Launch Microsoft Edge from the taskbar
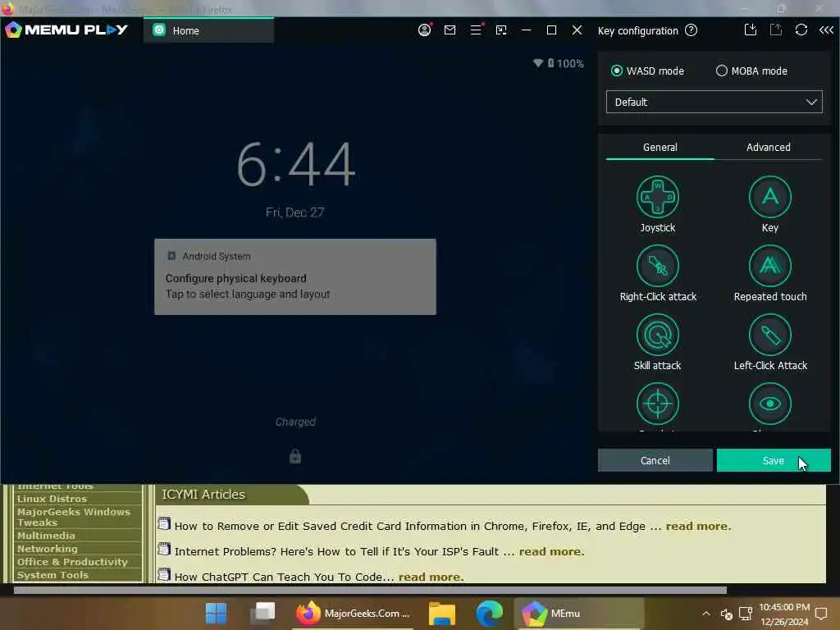 click(x=489, y=614)
